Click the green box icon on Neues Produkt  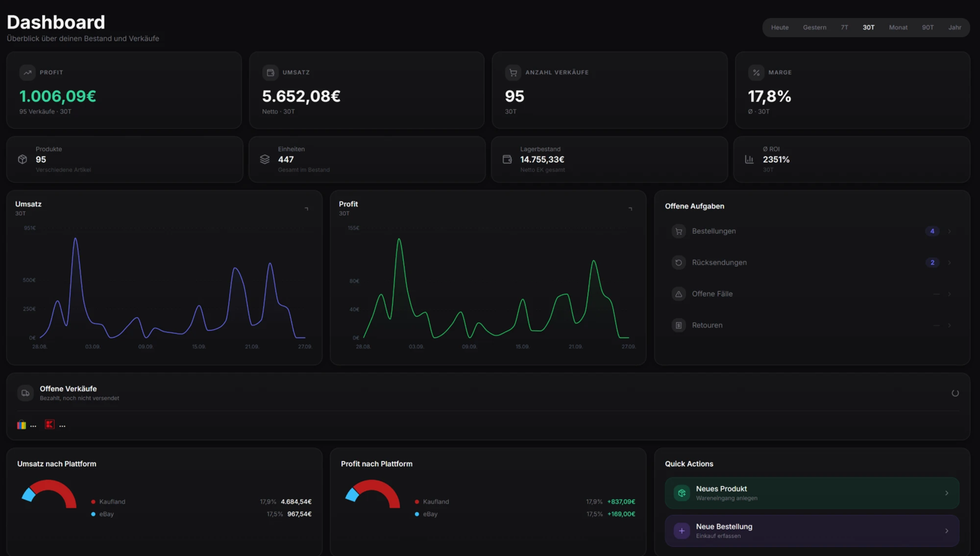(x=682, y=493)
